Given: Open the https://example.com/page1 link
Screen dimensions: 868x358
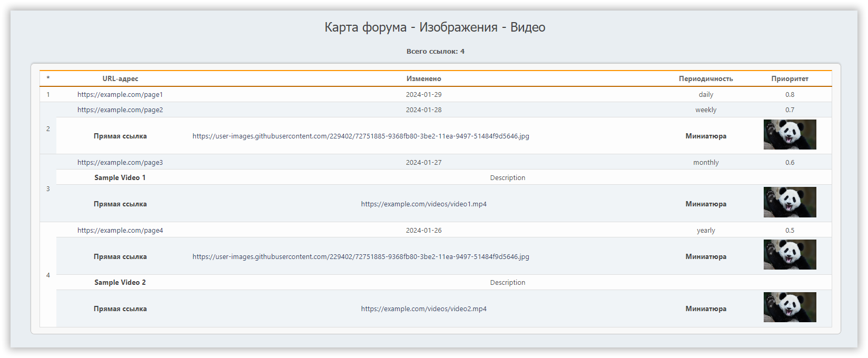Looking at the screenshot, I should click(x=120, y=95).
